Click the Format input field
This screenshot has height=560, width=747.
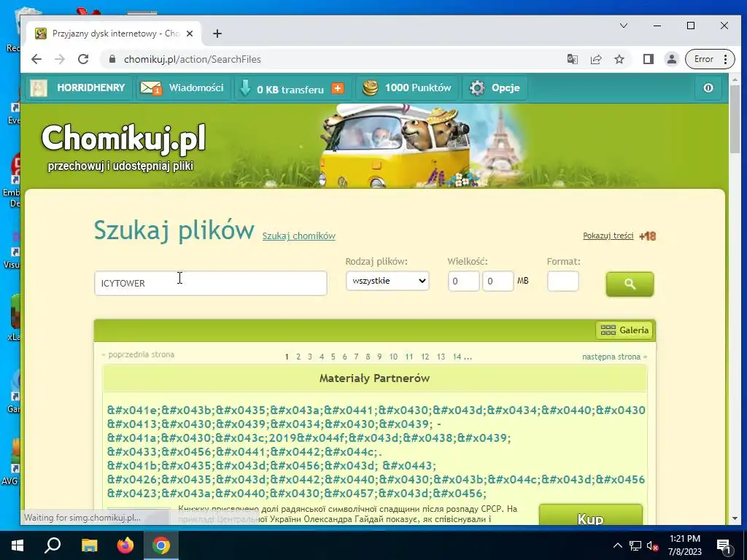(562, 281)
